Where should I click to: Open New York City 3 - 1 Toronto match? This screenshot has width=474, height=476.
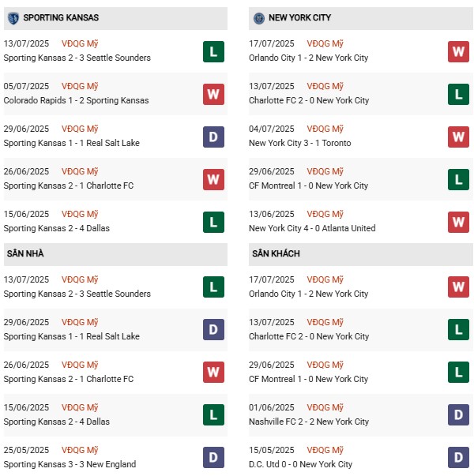tap(299, 143)
